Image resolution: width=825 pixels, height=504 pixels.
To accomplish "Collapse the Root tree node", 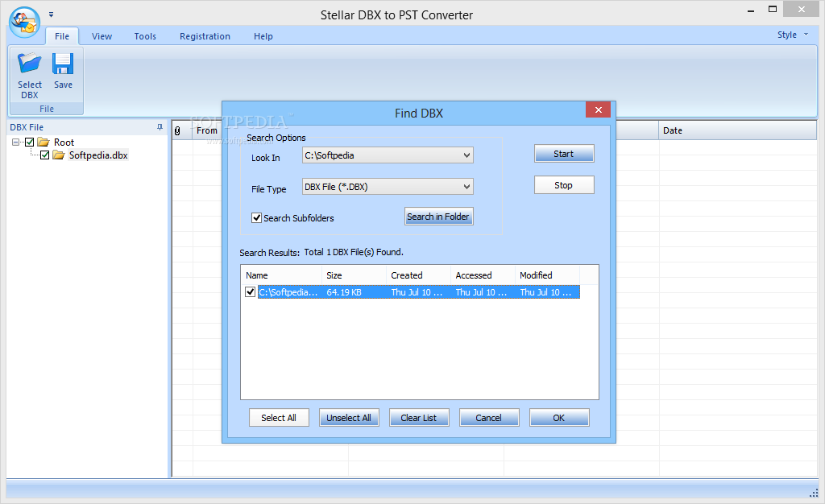I will tap(16, 142).
